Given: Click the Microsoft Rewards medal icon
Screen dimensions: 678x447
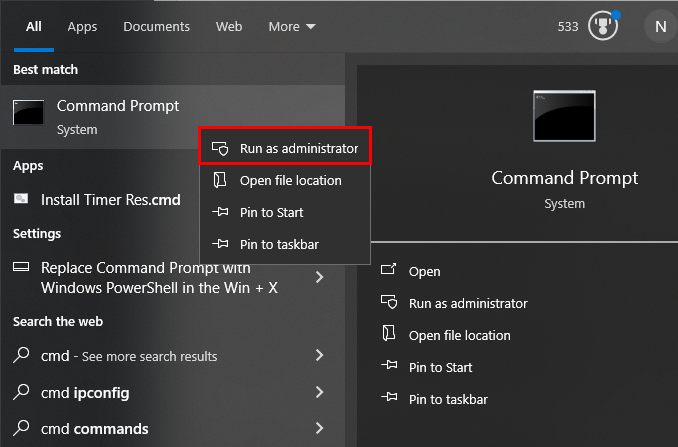Looking at the screenshot, I should [x=602, y=26].
